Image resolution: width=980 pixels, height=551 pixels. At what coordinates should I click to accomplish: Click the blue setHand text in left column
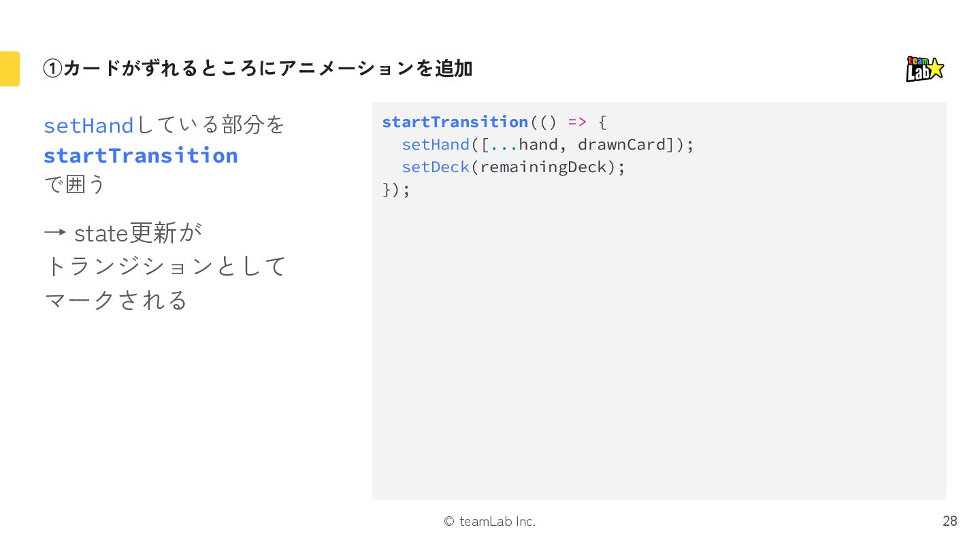click(x=88, y=126)
